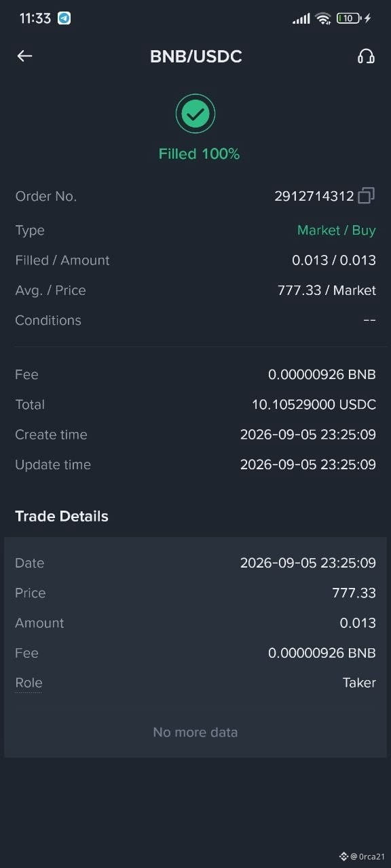Tap the Taker role value
This screenshot has height=868, width=391.
[x=359, y=683]
